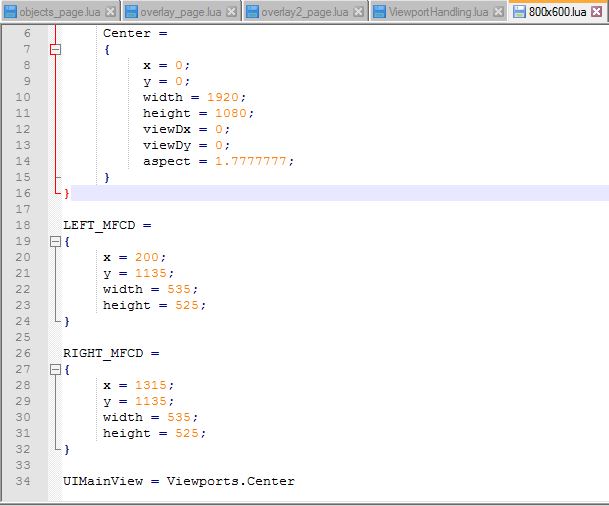The height and width of the screenshot is (506, 609).
Task: Click the file icon on objects_page.lua tab
Action: click(9, 12)
